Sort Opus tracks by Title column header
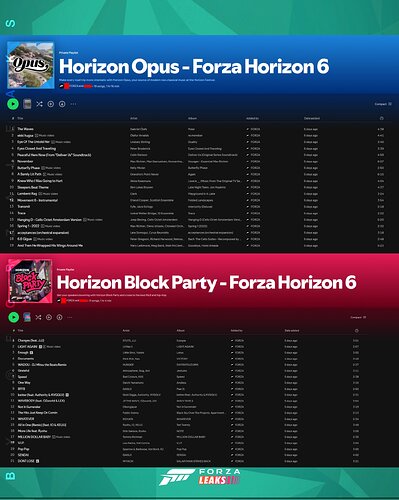The width and height of the screenshot is (399, 500). pyautogui.click(x=20, y=118)
